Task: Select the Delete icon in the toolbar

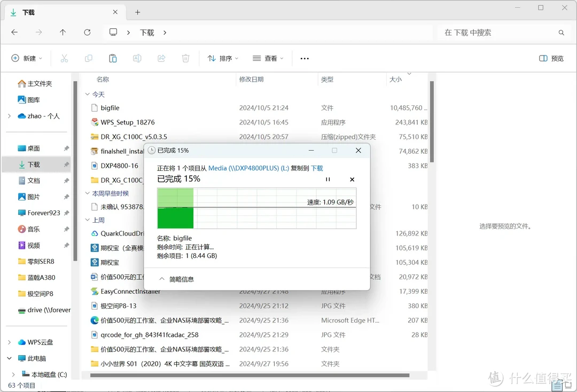Action: coord(185,58)
